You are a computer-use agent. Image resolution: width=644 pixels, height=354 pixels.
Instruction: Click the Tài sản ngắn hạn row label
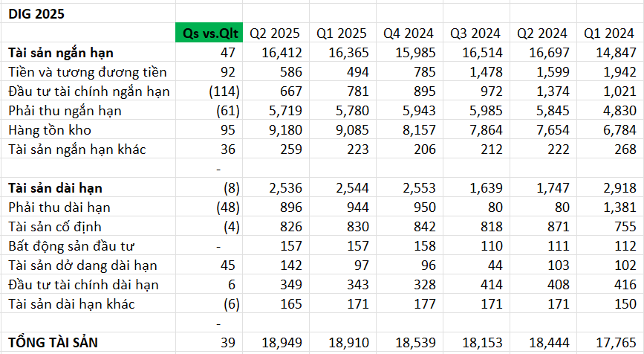click(61, 53)
